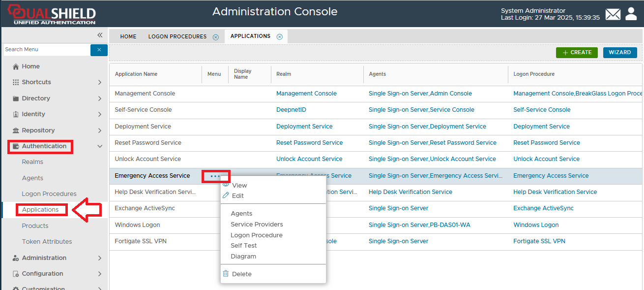The image size is (644, 290).
Task: Collapse sidebar with double chevron icon
Action: 100,35
